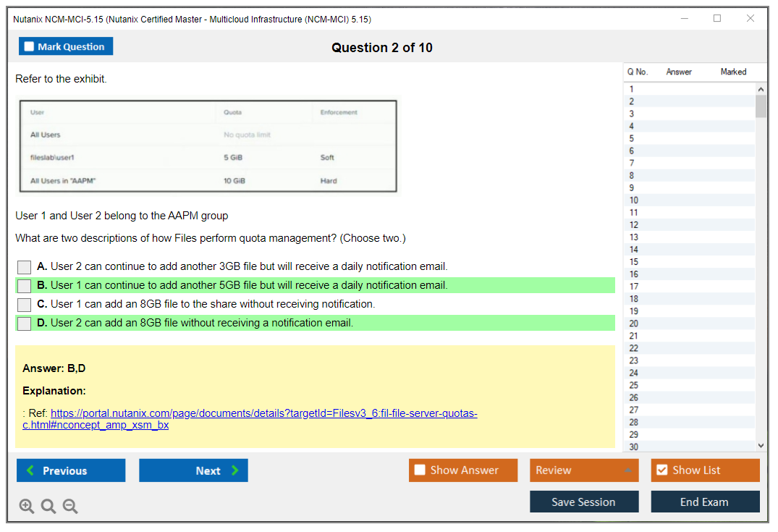The width and height of the screenshot is (778, 532).
Task: Click the End Exam button
Action: pyautogui.click(x=705, y=502)
